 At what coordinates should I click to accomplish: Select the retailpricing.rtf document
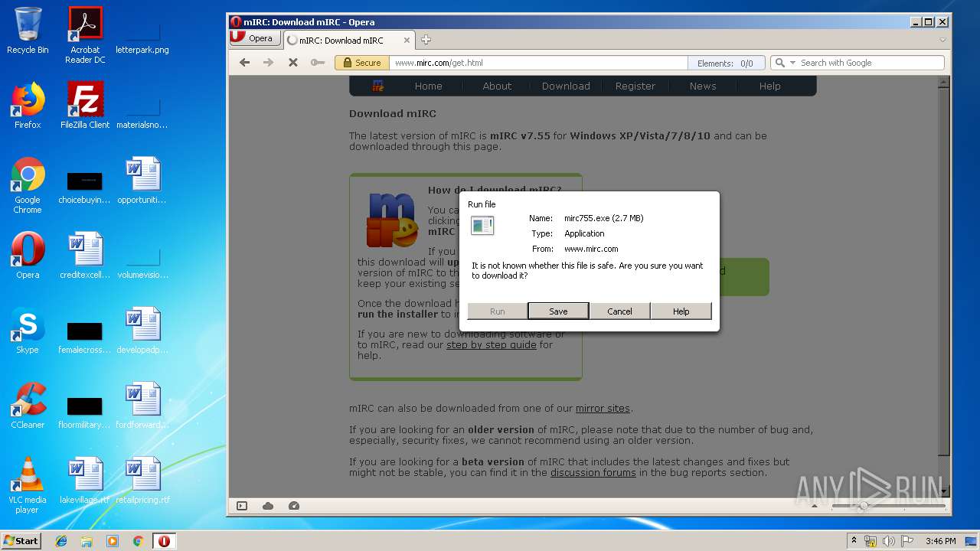pos(142,481)
